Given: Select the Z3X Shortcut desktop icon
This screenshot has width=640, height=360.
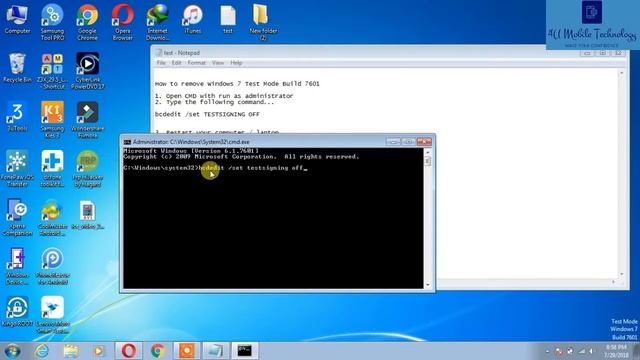Looking at the screenshot, I should pos(52,71).
